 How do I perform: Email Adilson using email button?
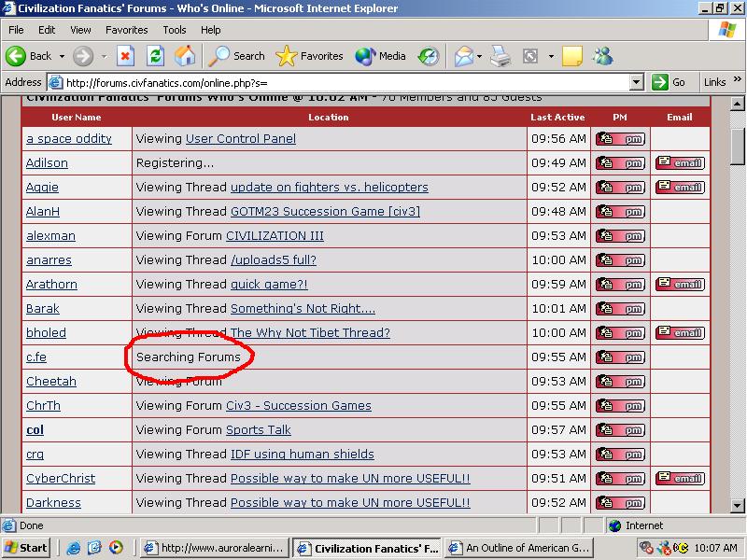681,162
